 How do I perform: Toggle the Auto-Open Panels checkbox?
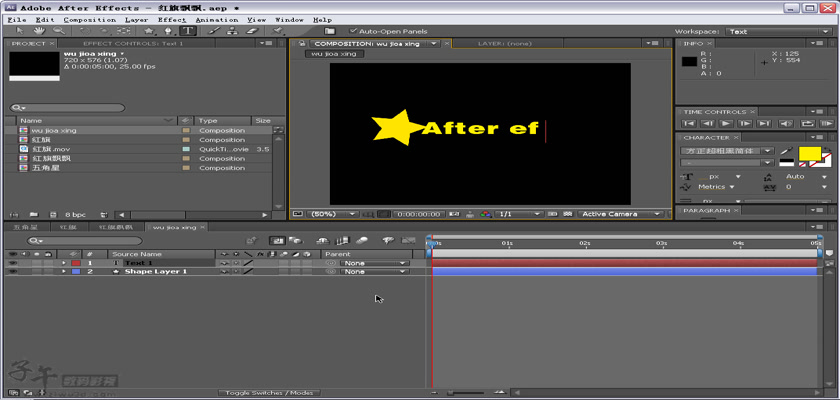point(352,32)
